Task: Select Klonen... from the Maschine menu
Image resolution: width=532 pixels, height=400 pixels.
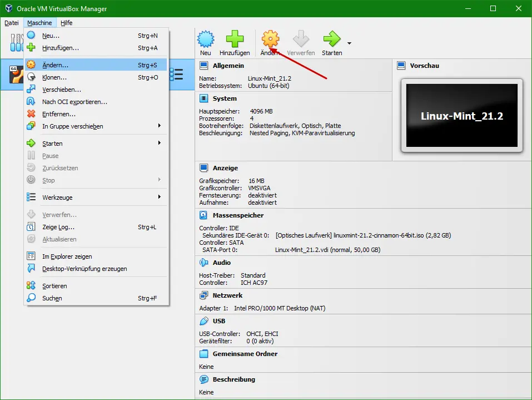Action: (54, 77)
